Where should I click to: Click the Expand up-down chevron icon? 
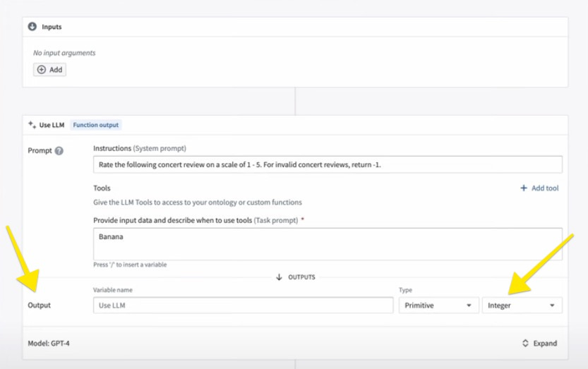[525, 343]
